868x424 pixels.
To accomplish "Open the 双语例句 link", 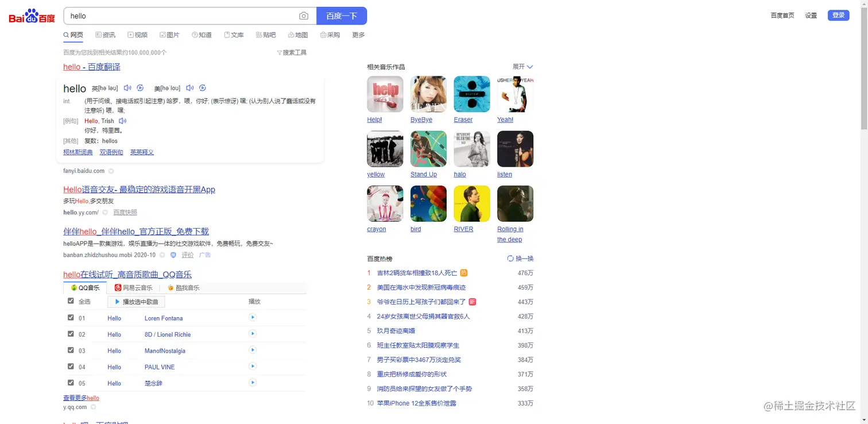I will coord(111,152).
